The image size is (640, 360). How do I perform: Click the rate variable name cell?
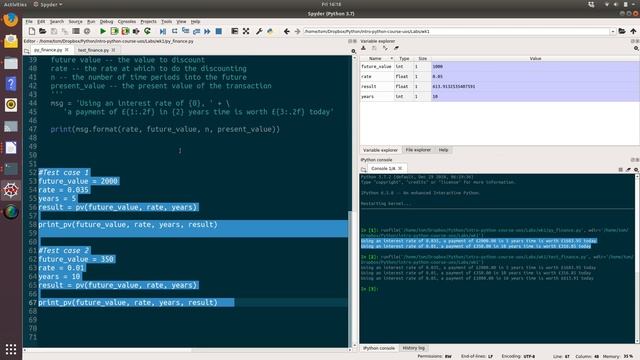377,76
